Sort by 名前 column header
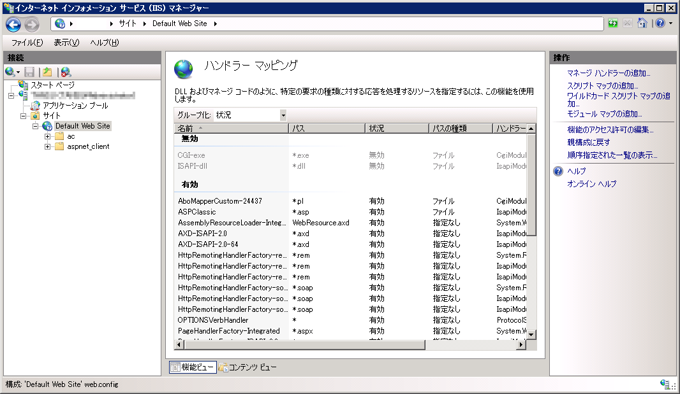 click(231, 128)
